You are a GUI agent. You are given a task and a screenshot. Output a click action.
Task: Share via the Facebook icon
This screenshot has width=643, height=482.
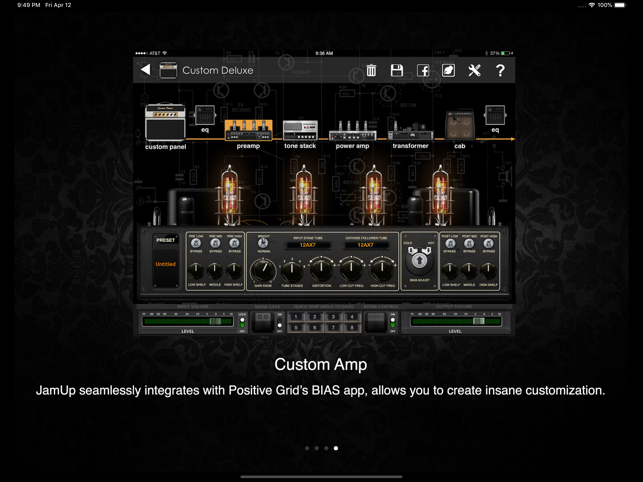[423, 71]
